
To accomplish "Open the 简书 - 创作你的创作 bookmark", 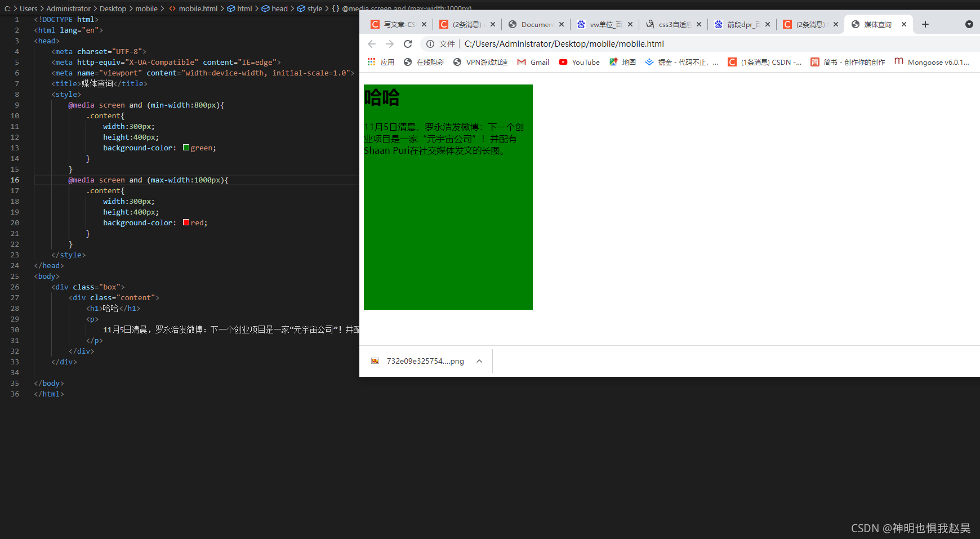I will pos(848,62).
